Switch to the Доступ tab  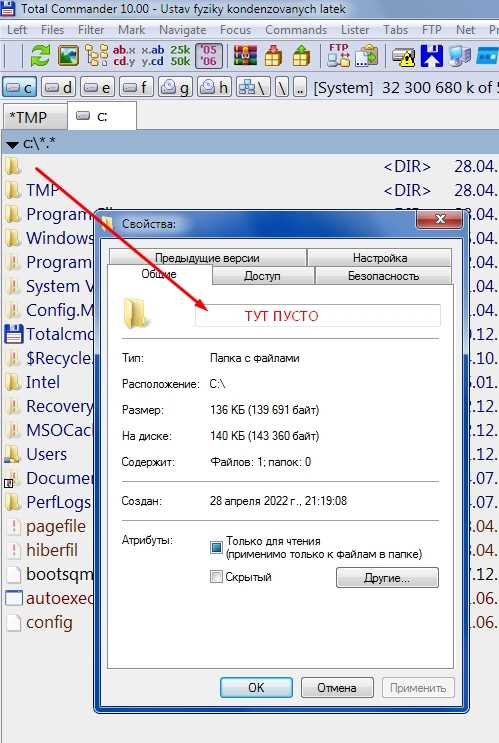tap(262, 276)
